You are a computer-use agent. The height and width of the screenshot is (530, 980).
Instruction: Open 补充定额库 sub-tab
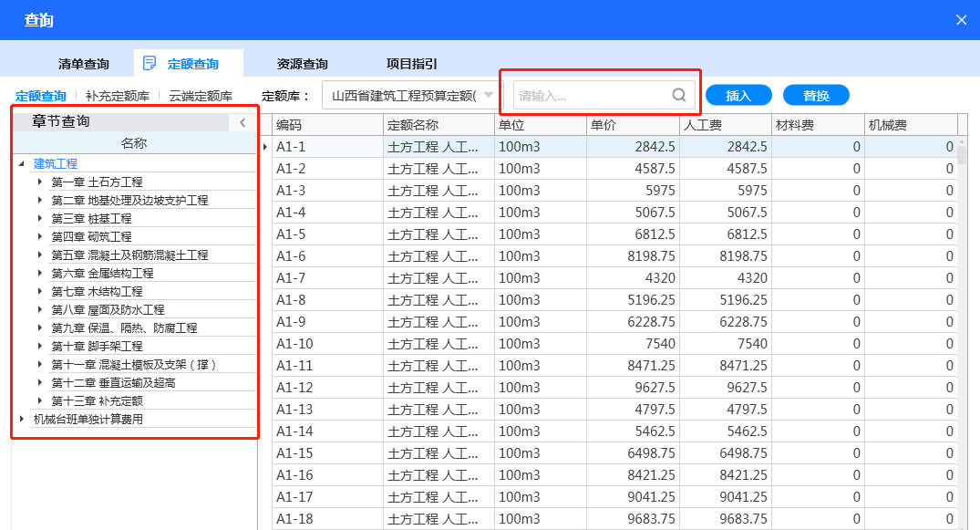[x=117, y=96]
